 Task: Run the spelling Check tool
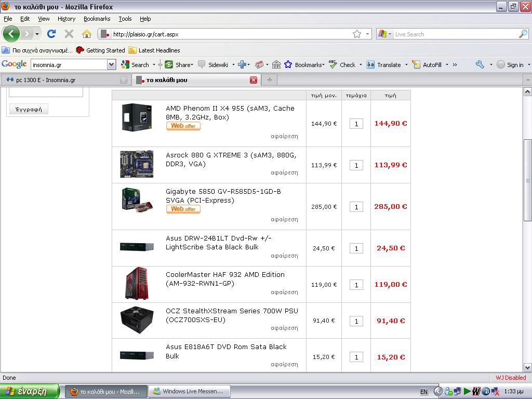click(342, 64)
